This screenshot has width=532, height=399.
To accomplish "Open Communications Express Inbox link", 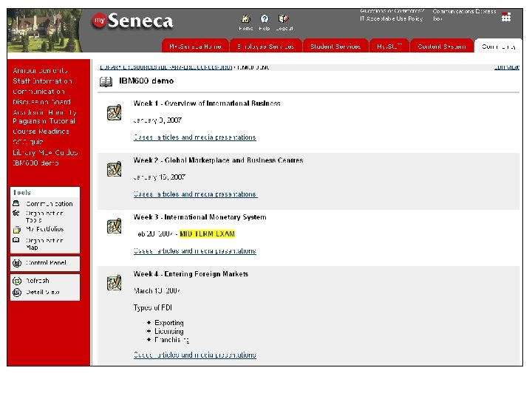I will 464,15.
